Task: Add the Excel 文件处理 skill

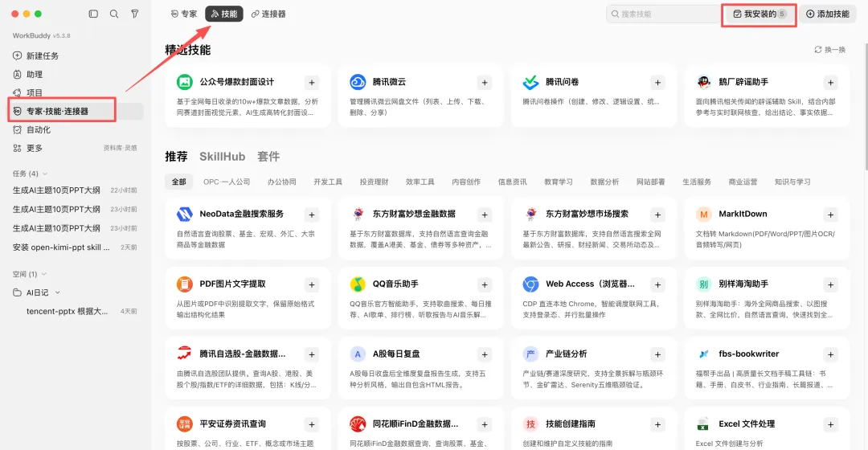Action: (x=830, y=424)
